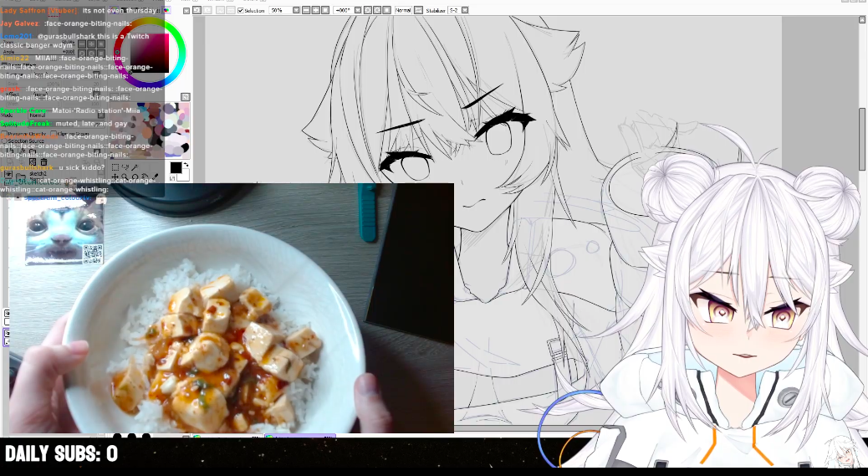The height and width of the screenshot is (476, 868).
Task: Open the layer blending Mode Normal dropdown
Action: 66,115
